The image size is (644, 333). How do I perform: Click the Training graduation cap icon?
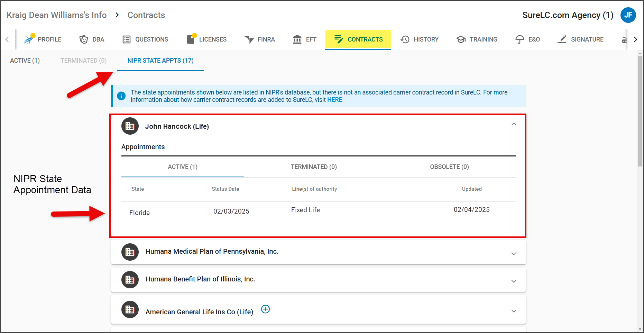pyautogui.click(x=461, y=39)
